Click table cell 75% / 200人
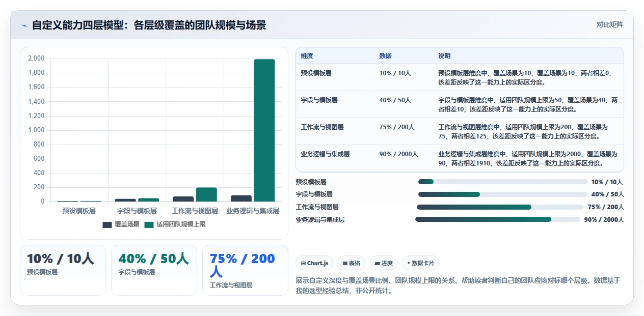 [396, 127]
